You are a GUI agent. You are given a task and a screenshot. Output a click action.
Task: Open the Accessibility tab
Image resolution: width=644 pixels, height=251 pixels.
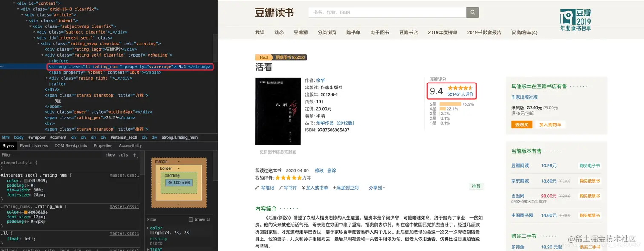(130, 145)
